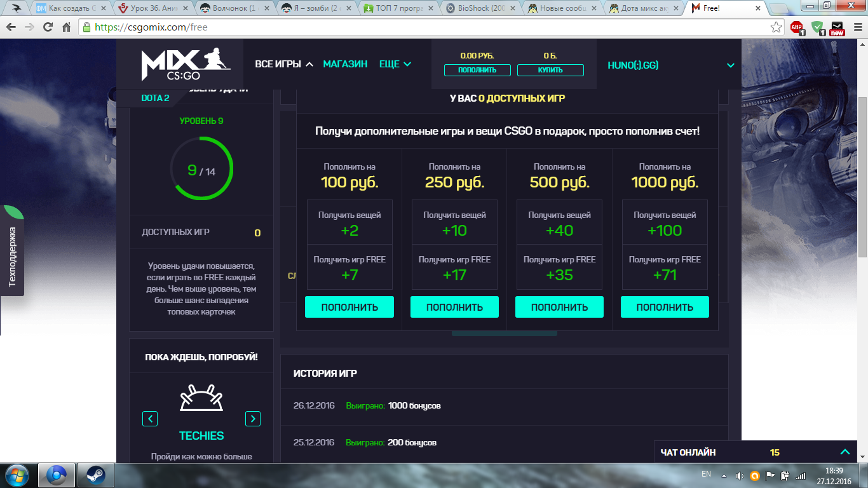Show hidden tray icons
The height and width of the screenshot is (488, 868).
(x=723, y=475)
